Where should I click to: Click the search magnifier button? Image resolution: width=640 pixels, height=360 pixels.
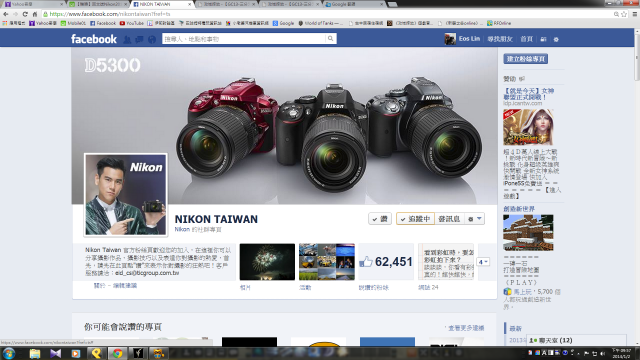[330, 39]
